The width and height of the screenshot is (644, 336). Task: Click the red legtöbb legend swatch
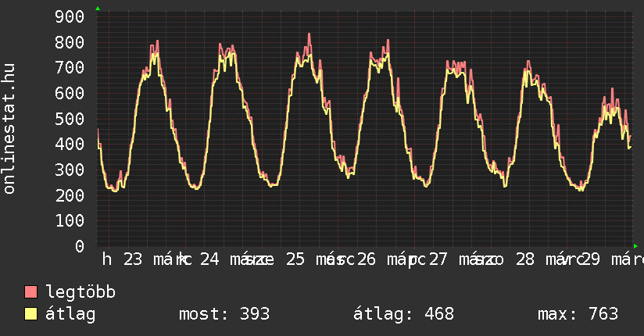point(31,292)
